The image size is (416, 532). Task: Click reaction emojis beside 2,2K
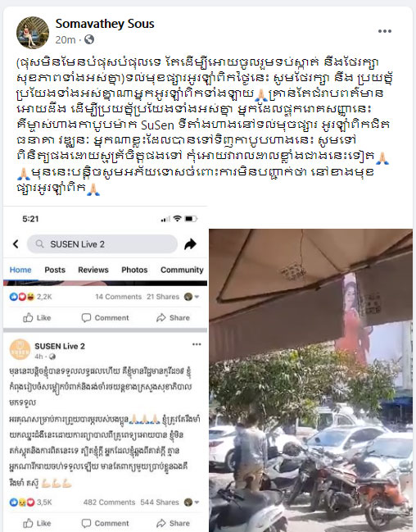(x=22, y=297)
